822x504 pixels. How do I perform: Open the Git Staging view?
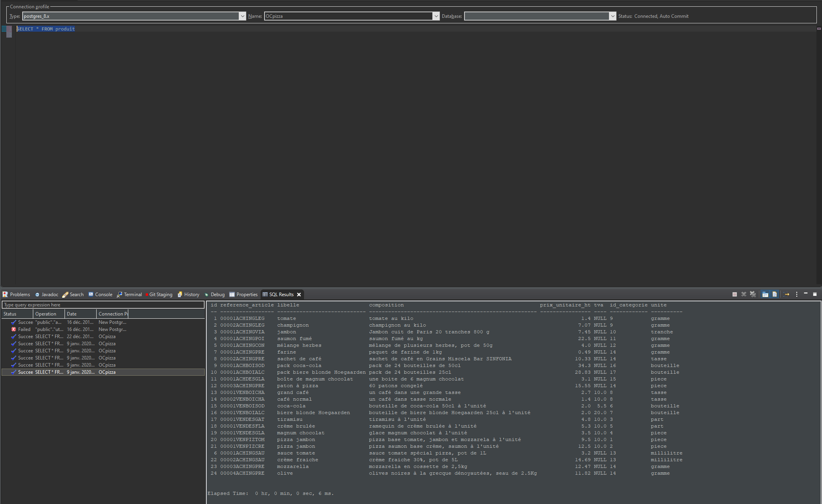[x=160, y=295]
